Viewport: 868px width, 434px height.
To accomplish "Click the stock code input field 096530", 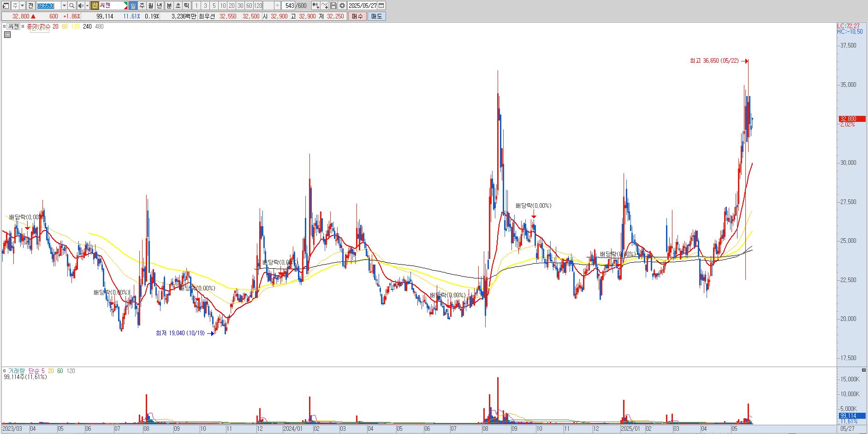I will coord(48,6).
